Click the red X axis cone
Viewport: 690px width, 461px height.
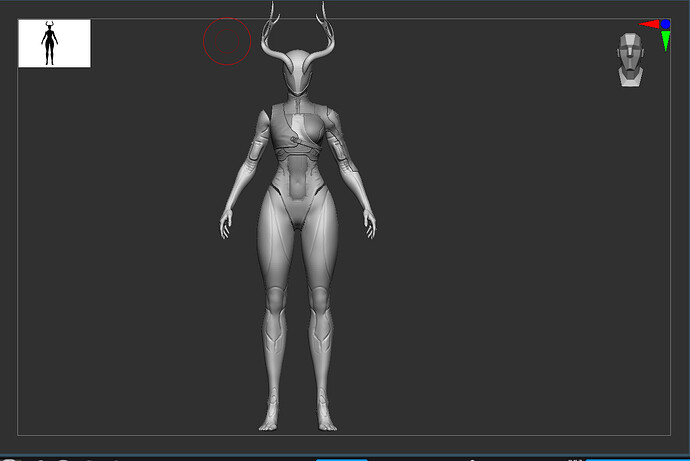click(x=649, y=24)
